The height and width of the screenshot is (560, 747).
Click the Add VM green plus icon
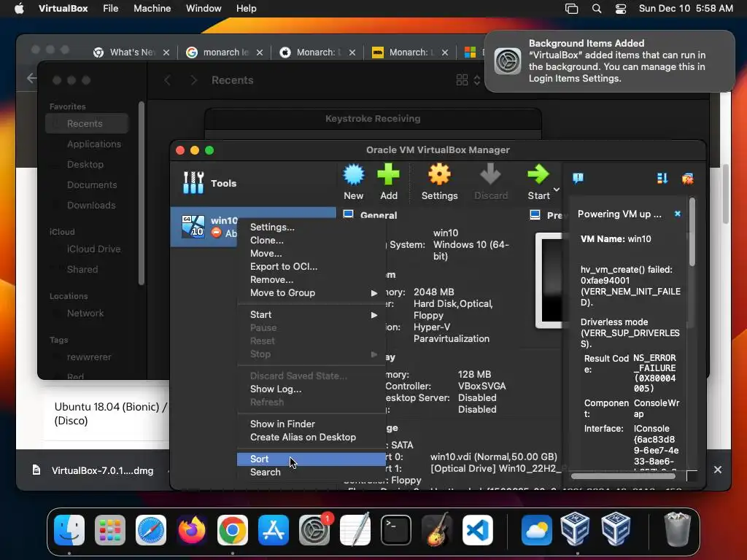click(388, 174)
